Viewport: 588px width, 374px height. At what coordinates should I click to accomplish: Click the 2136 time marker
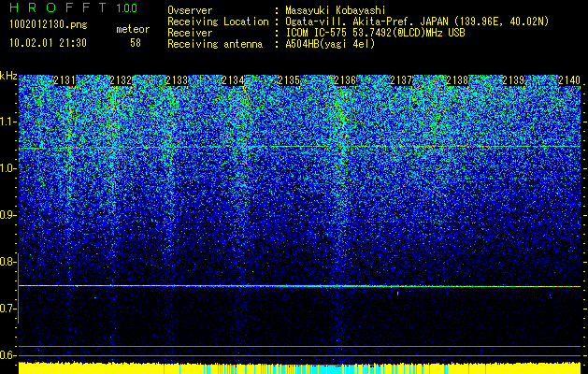coord(345,80)
